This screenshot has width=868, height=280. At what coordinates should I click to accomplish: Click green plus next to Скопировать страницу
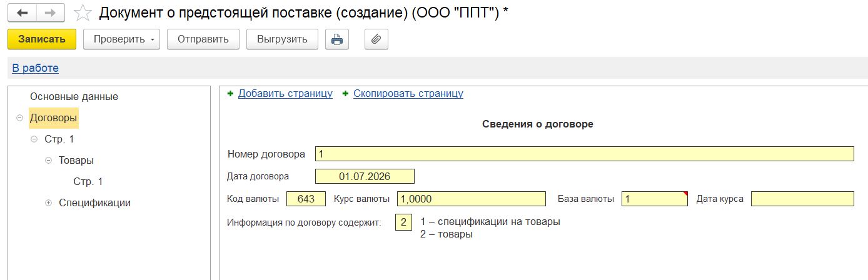pos(345,94)
